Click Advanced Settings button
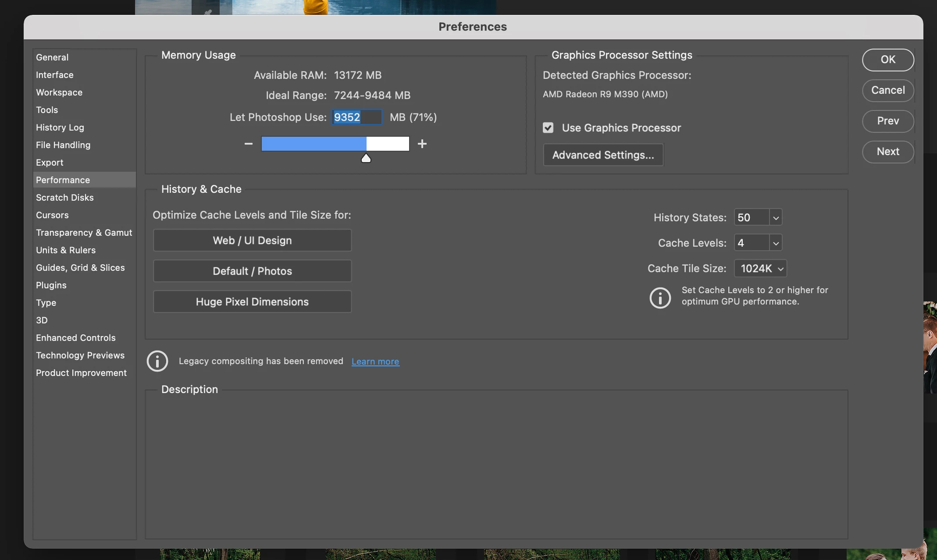 pyautogui.click(x=603, y=155)
